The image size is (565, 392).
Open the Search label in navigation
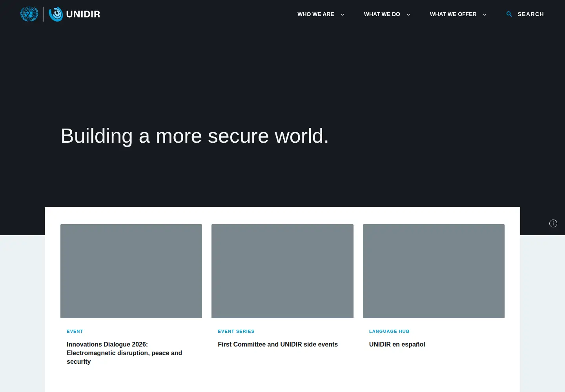[x=531, y=14]
